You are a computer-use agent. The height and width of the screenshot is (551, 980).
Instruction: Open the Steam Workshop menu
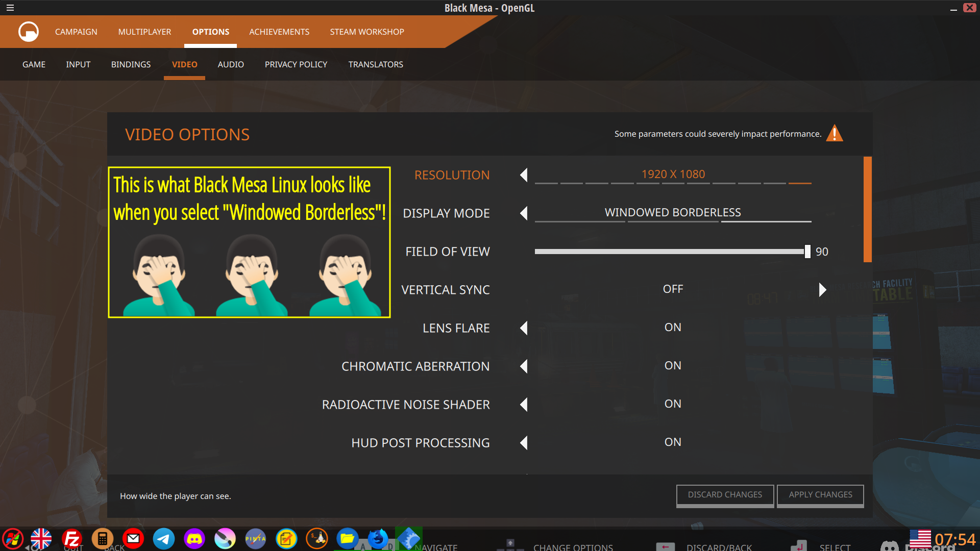tap(367, 32)
